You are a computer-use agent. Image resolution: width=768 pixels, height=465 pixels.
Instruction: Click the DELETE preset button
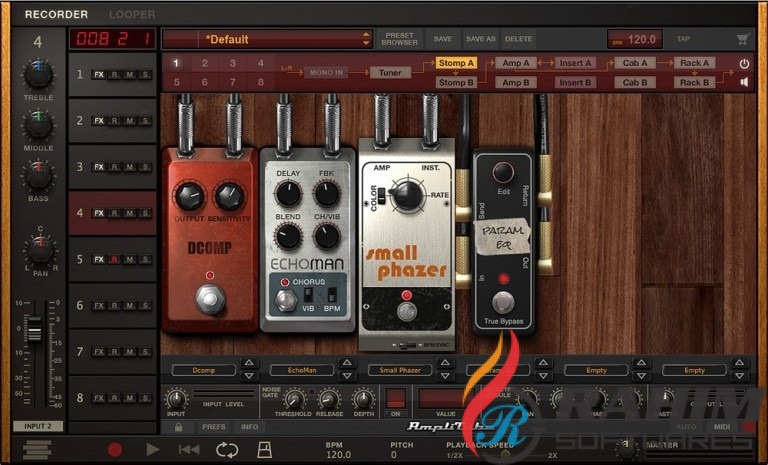pos(519,39)
